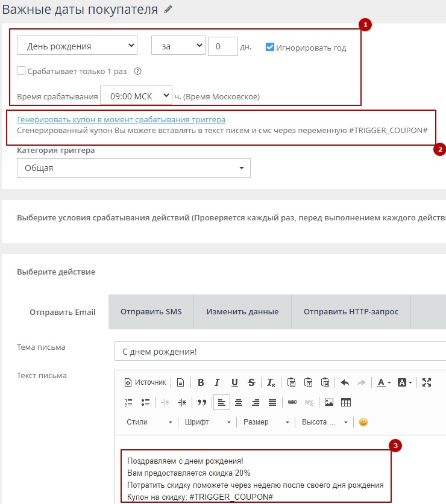Viewport: 446px width, 504px height.
Task: Open the 'Категория триггера' dropdown set to 'Общая'
Action: 133,168
